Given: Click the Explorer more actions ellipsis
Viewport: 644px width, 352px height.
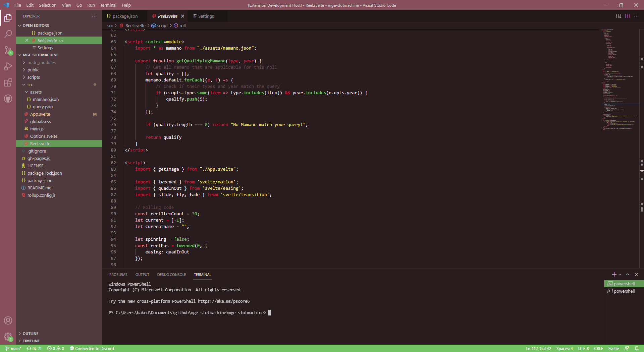Looking at the screenshot, I should (x=94, y=16).
